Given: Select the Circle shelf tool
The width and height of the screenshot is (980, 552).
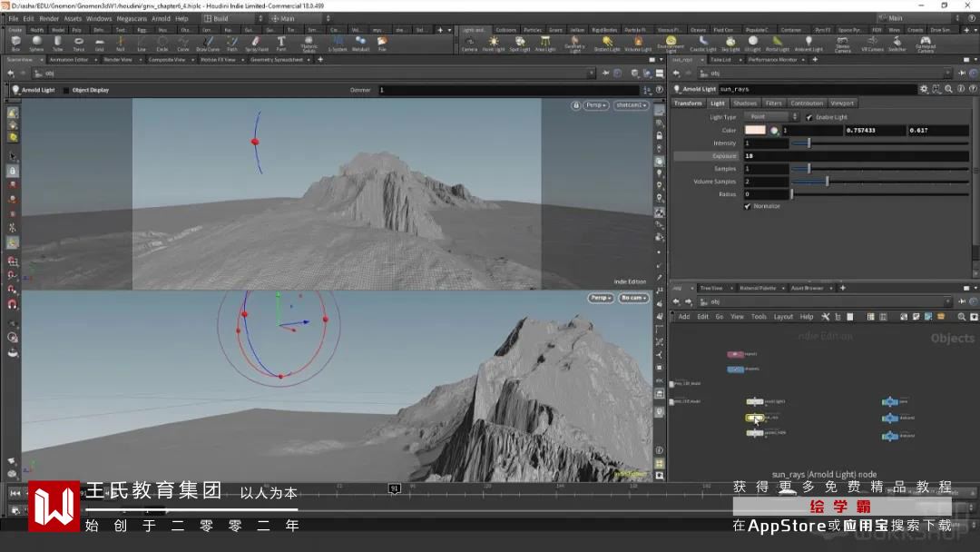Looking at the screenshot, I should (x=162, y=44).
